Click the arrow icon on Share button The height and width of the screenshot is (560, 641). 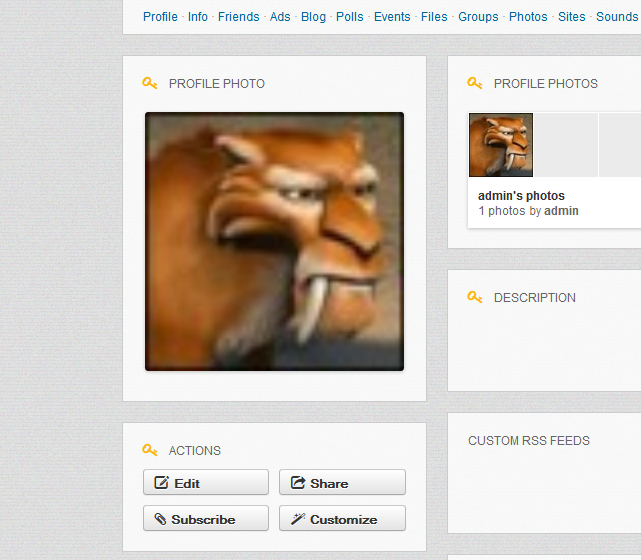tap(298, 482)
